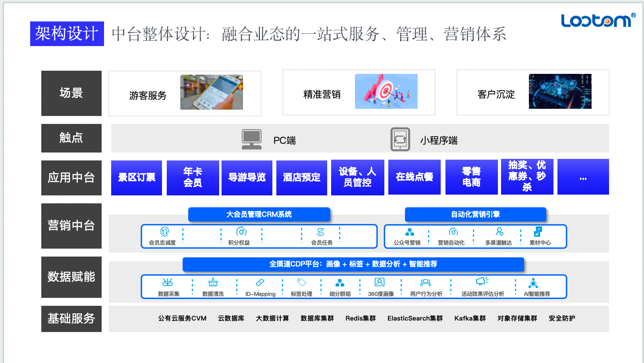The height and width of the screenshot is (363, 644).
Task: Click the 场景 row label
Action: 71,93
